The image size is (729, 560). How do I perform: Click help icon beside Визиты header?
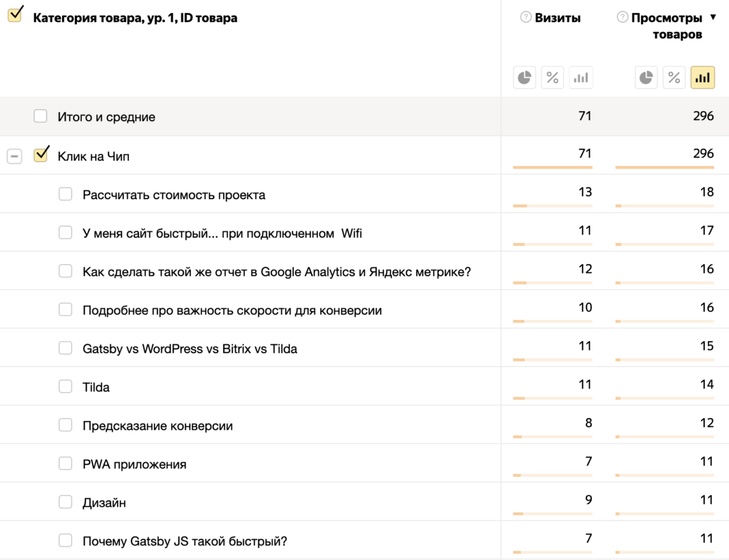526,17
